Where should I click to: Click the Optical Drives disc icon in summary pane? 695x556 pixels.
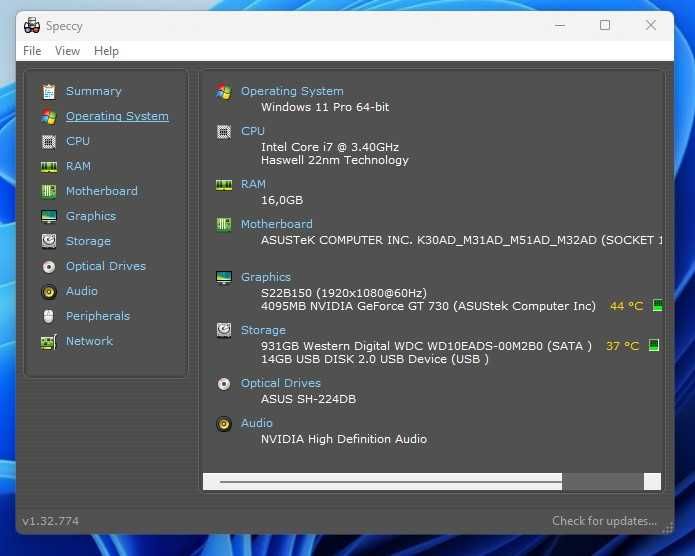[224, 384]
